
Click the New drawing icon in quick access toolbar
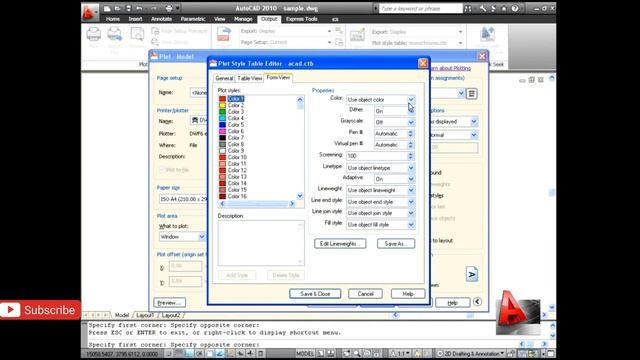tap(107, 8)
